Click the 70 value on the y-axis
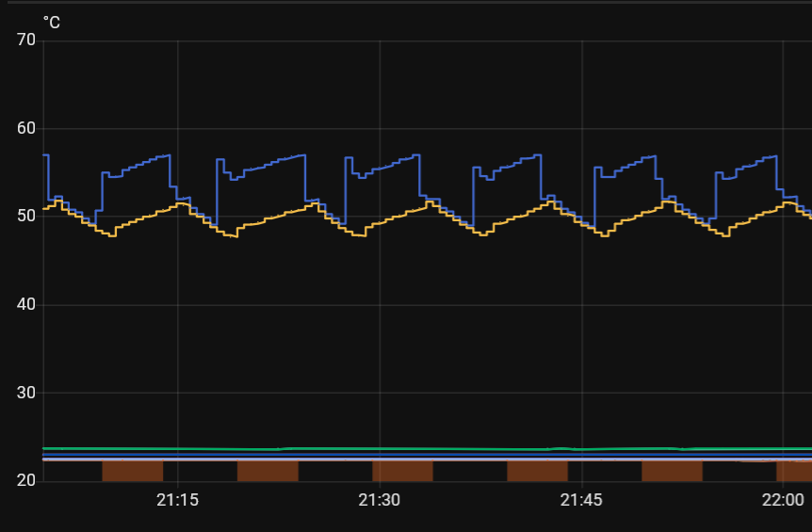The width and height of the screenshot is (812, 532). click(x=25, y=40)
